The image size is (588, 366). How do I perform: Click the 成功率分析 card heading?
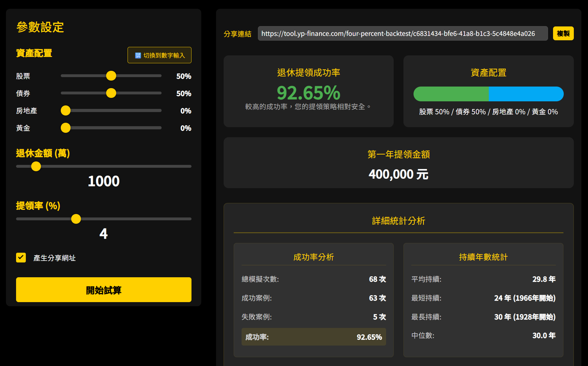tap(314, 257)
